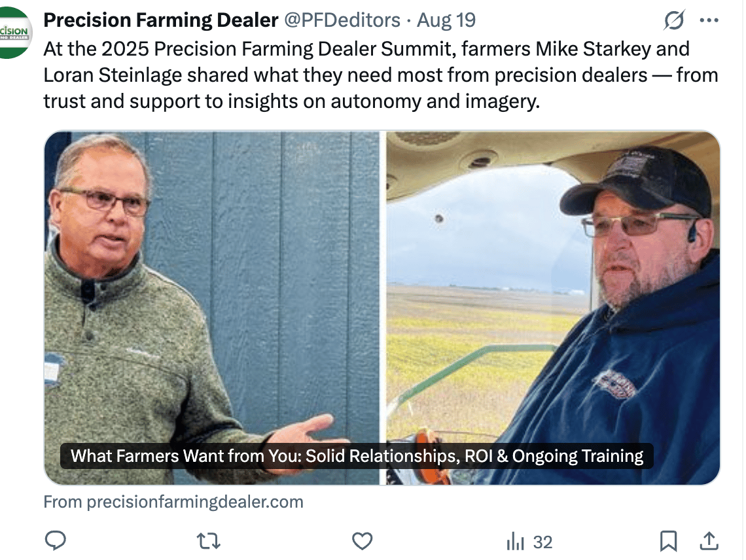Click the precisionfarmingdealer.com source link
746x560 pixels.
pyautogui.click(x=173, y=502)
